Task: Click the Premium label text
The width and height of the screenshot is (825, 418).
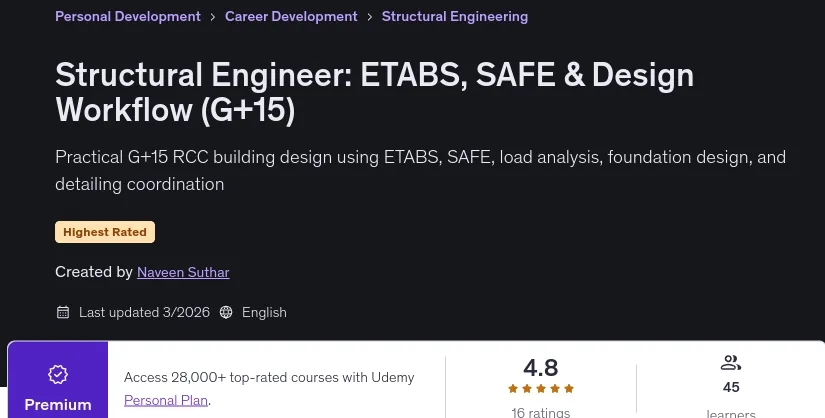Action: (58, 405)
